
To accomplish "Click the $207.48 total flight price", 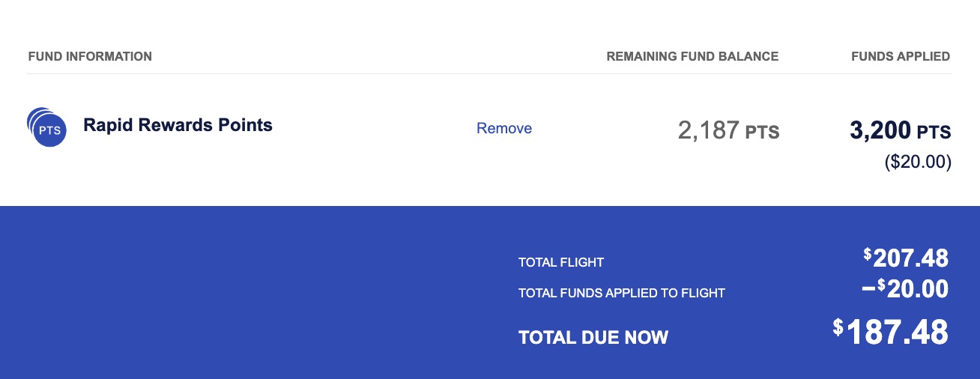I will point(907,258).
